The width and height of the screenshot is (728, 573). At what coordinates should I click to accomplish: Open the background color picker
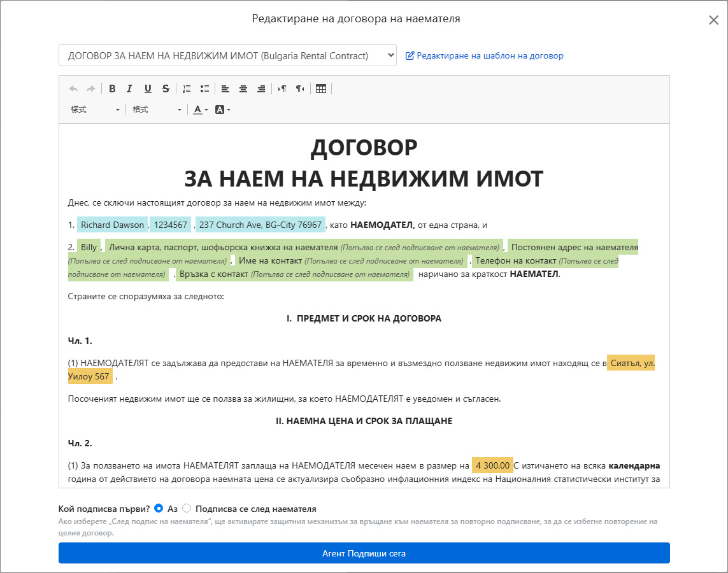click(x=223, y=110)
